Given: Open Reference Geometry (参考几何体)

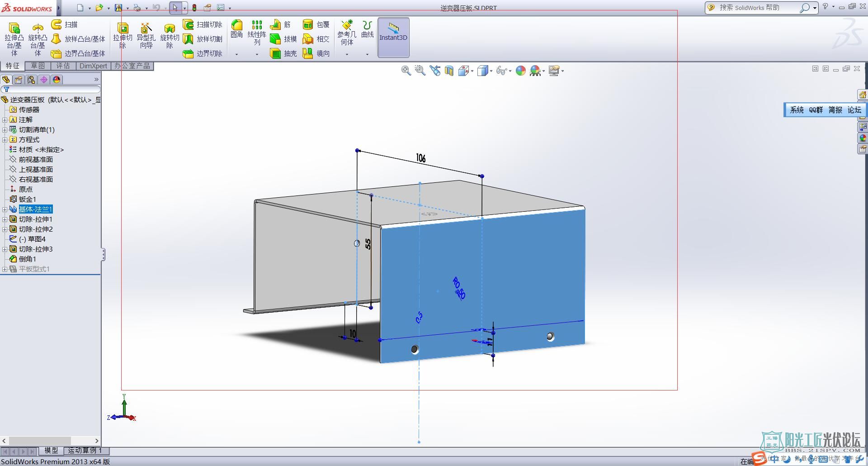Looking at the screenshot, I should click(347, 33).
